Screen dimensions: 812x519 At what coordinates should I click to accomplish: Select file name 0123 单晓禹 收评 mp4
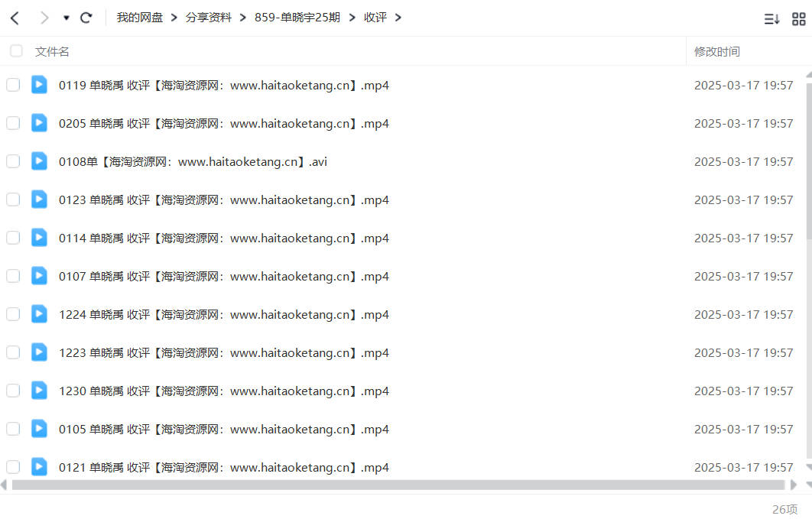[224, 200]
